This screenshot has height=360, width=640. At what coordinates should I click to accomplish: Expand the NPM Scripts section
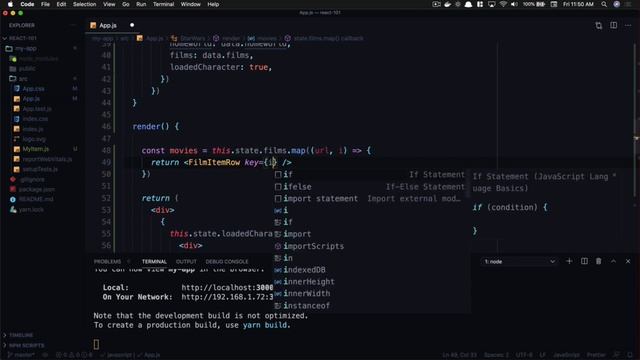27,345
